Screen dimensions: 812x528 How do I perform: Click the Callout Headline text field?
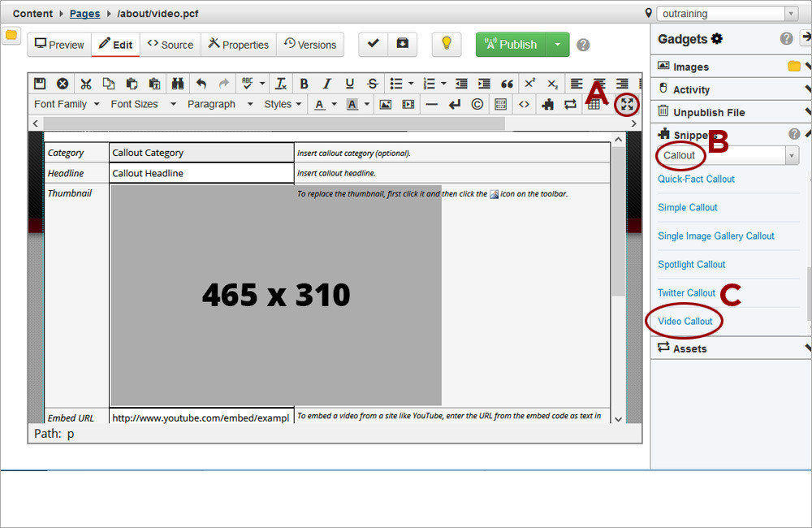(201, 173)
